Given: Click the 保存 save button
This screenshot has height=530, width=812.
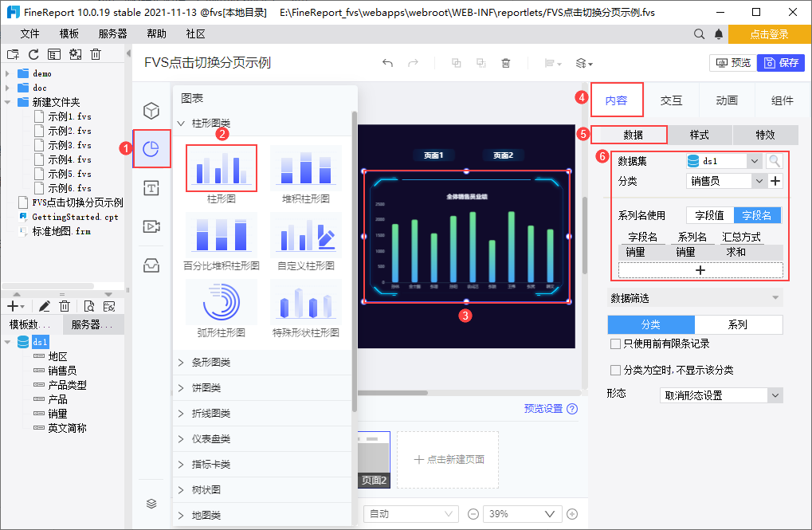Looking at the screenshot, I should pyautogui.click(x=781, y=63).
